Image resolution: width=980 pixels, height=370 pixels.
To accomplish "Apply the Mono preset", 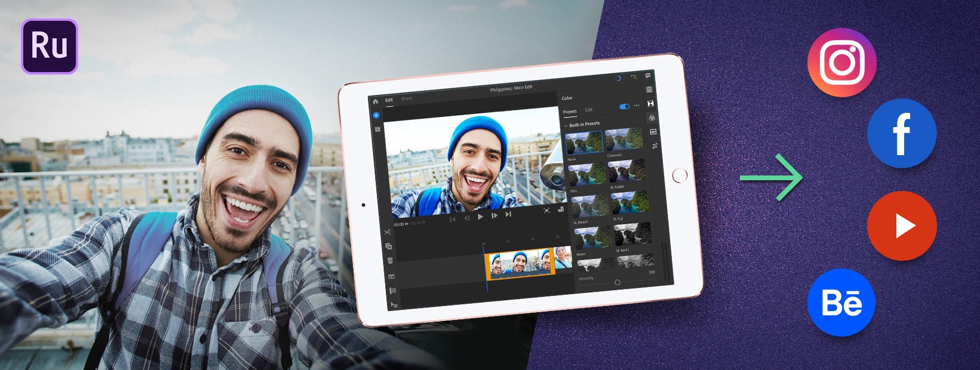I will tap(593, 237).
